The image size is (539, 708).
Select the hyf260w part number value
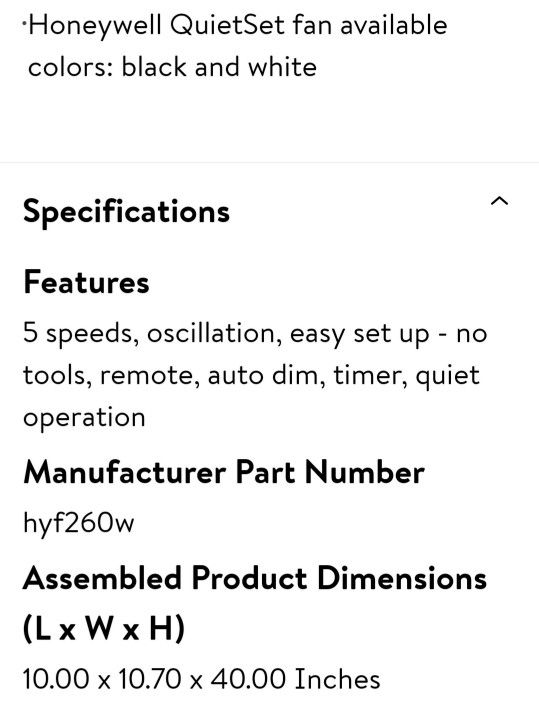79,524
